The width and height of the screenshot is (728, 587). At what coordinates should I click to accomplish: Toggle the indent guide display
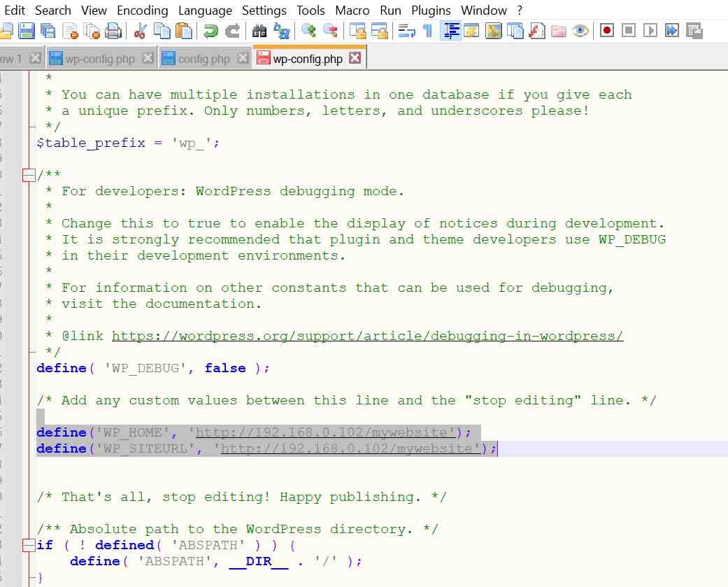(450, 31)
